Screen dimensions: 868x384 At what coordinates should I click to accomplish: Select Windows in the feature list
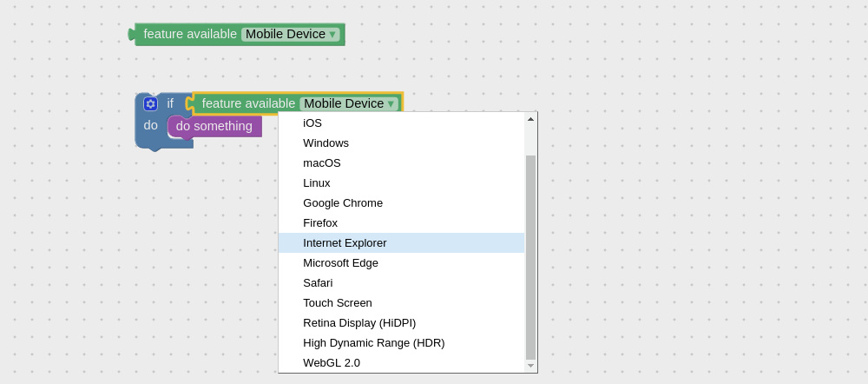(401, 143)
